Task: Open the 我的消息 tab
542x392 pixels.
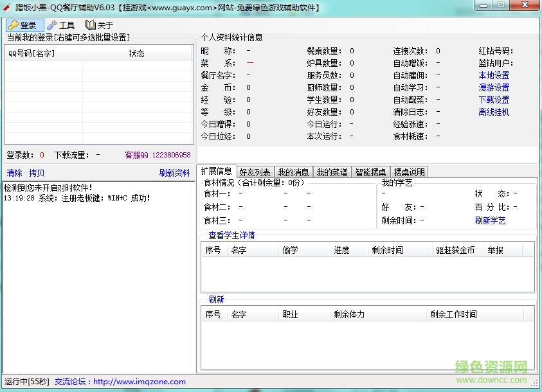Action: point(294,172)
